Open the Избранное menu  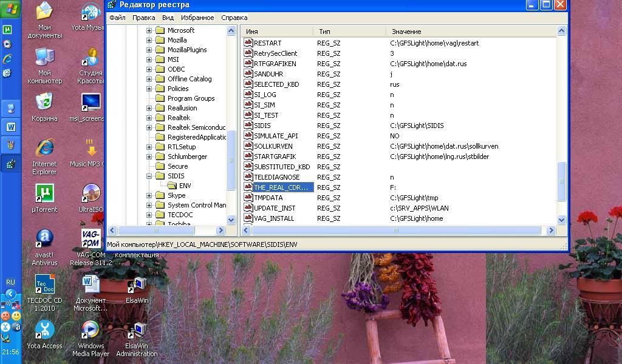click(x=197, y=18)
